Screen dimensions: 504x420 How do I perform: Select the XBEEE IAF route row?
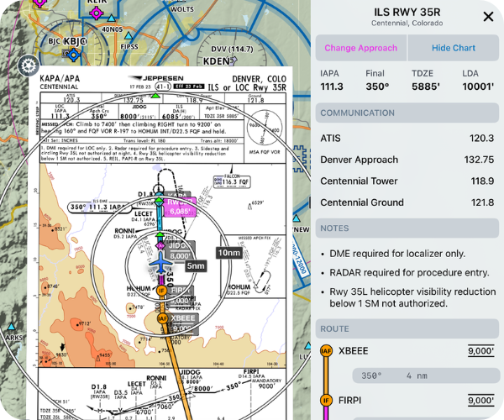click(407, 350)
